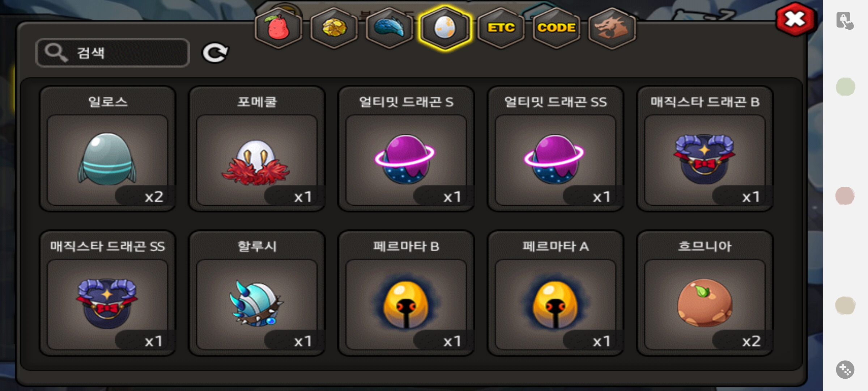Tap the 호므니아 brown egg
This screenshot has width=868, height=391.
pyautogui.click(x=705, y=293)
